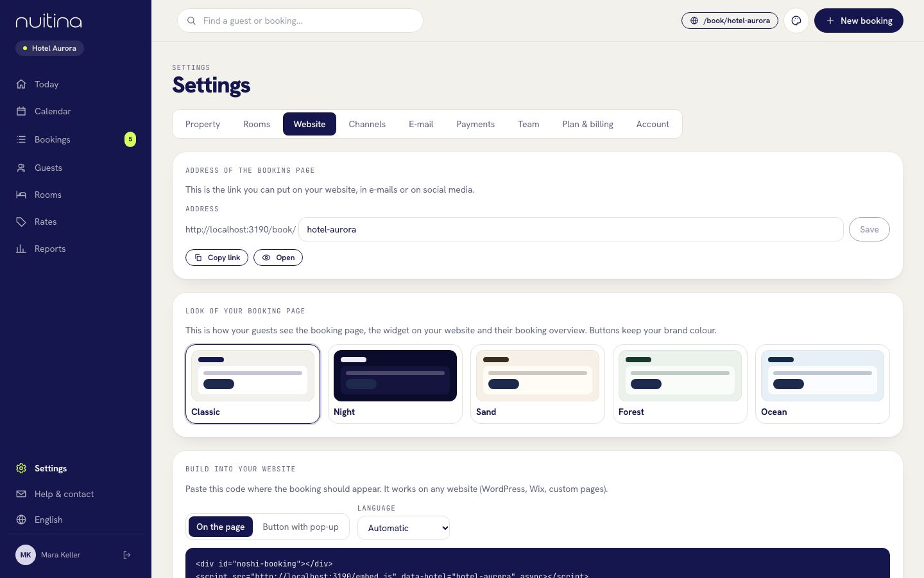Select the Classic theme card

pos(253,384)
